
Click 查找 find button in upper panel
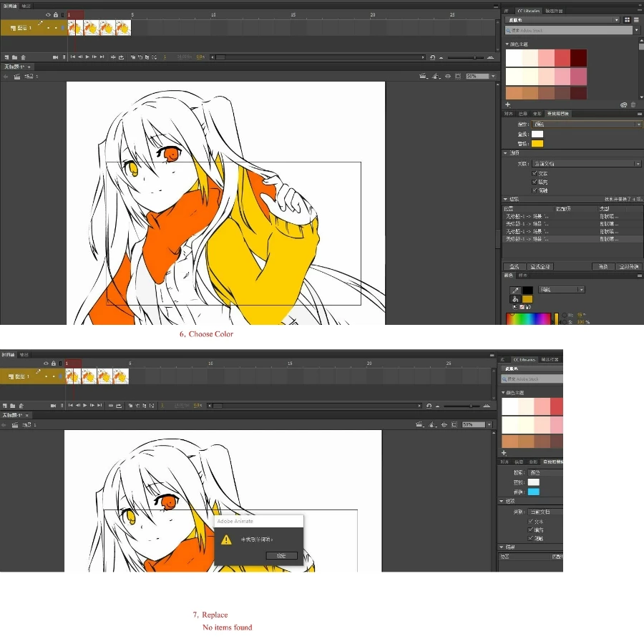514,267
